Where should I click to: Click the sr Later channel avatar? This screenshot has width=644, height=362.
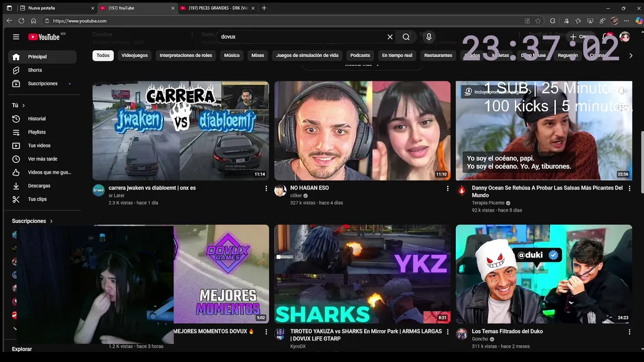coord(99,191)
